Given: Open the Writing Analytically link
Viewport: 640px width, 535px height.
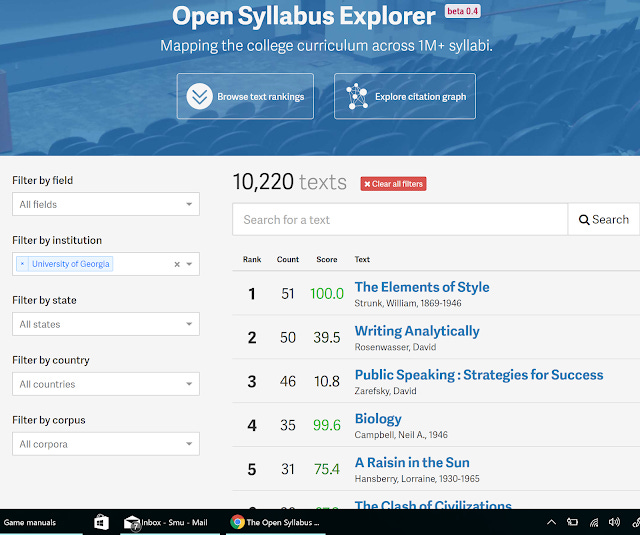Looking at the screenshot, I should click(x=417, y=331).
